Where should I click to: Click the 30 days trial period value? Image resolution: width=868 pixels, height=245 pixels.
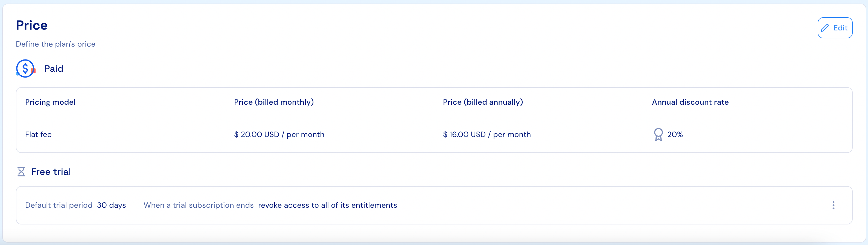coord(112,205)
